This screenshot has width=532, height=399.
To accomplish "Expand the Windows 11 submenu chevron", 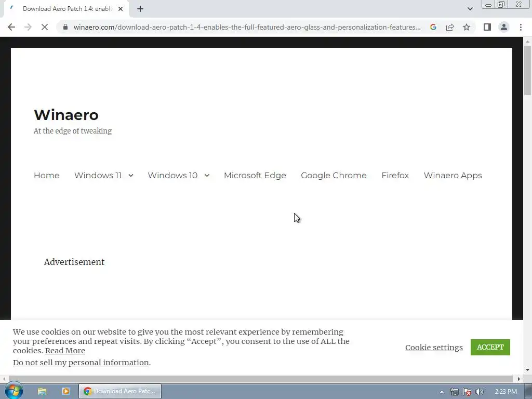I will pos(130,176).
